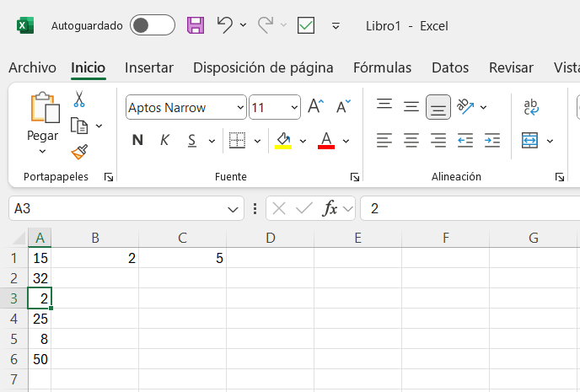This screenshot has width=580, height=392.
Task: Open the Aptos Narrow font dropdown
Action: tap(240, 108)
